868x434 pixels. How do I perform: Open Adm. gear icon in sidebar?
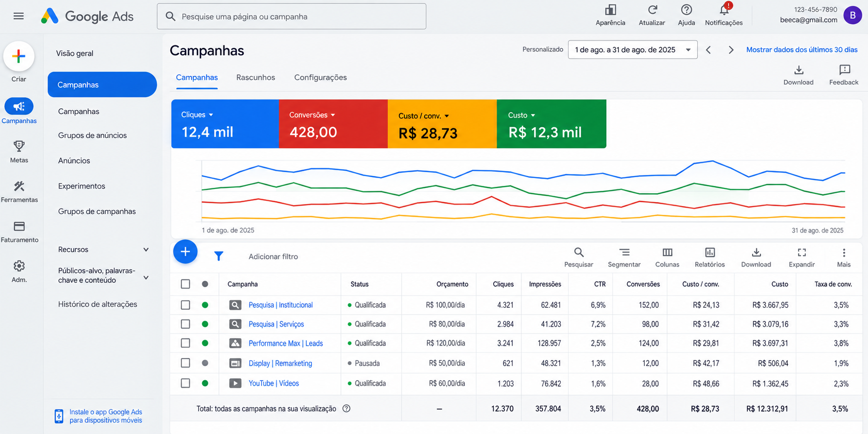pyautogui.click(x=19, y=266)
